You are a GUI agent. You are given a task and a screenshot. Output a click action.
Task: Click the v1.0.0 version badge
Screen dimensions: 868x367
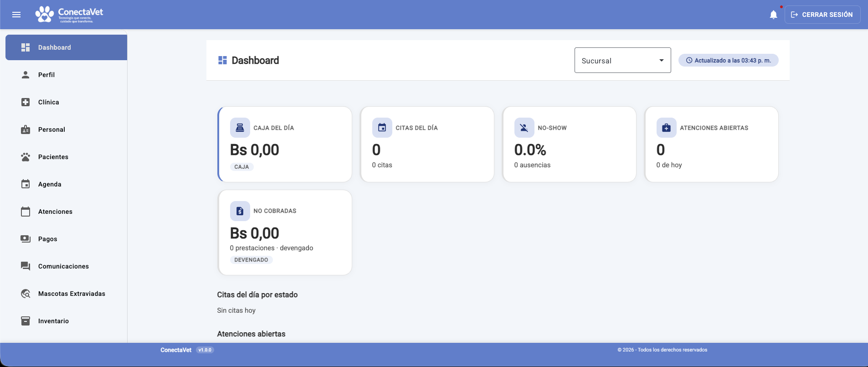coord(205,350)
